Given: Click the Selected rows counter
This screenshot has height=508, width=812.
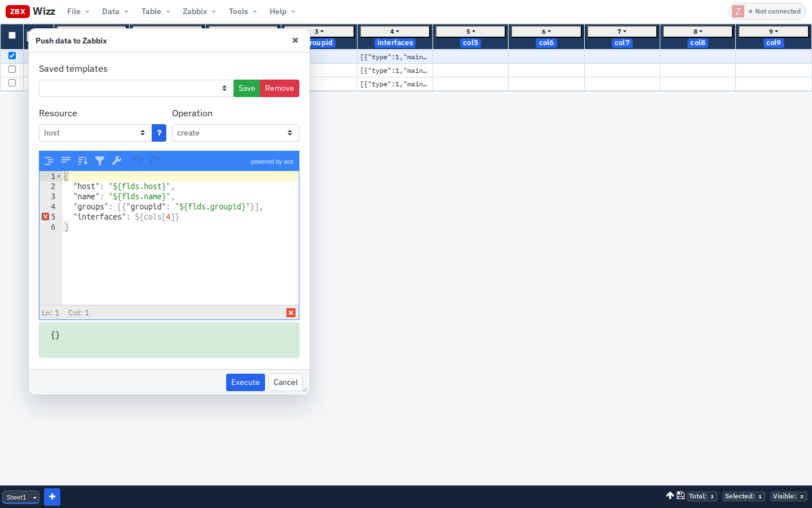Looking at the screenshot, I should point(744,496).
